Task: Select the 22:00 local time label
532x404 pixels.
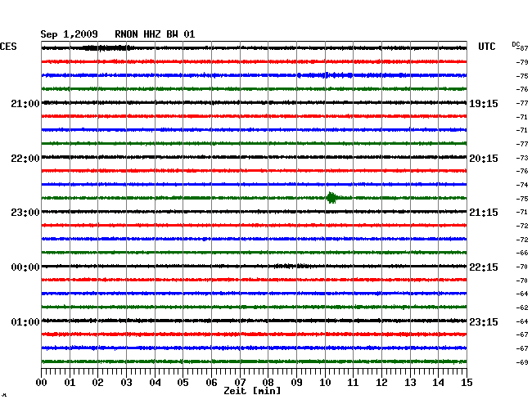Action: (x=25, y=159)
